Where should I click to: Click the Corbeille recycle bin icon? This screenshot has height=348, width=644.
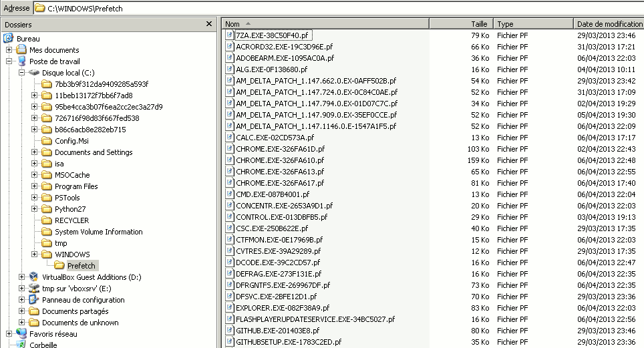pyautogui.click(x=21, y=345)
